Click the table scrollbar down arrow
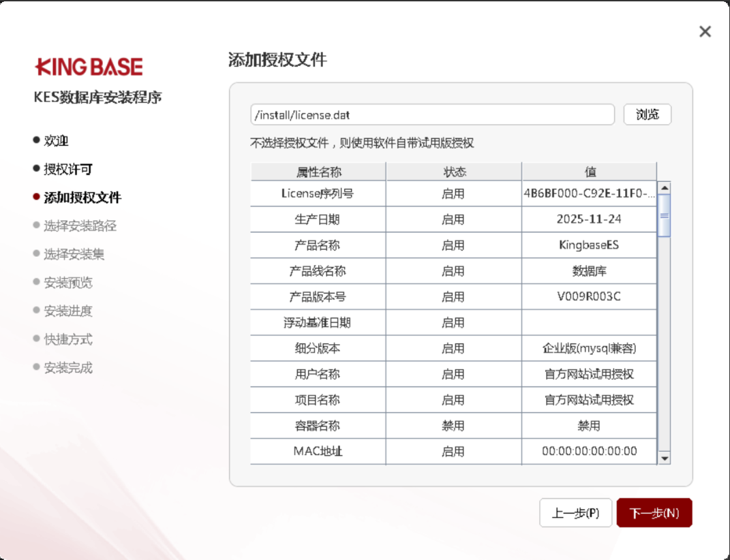This screenshot has width=730, height=560. pos(665,458)
